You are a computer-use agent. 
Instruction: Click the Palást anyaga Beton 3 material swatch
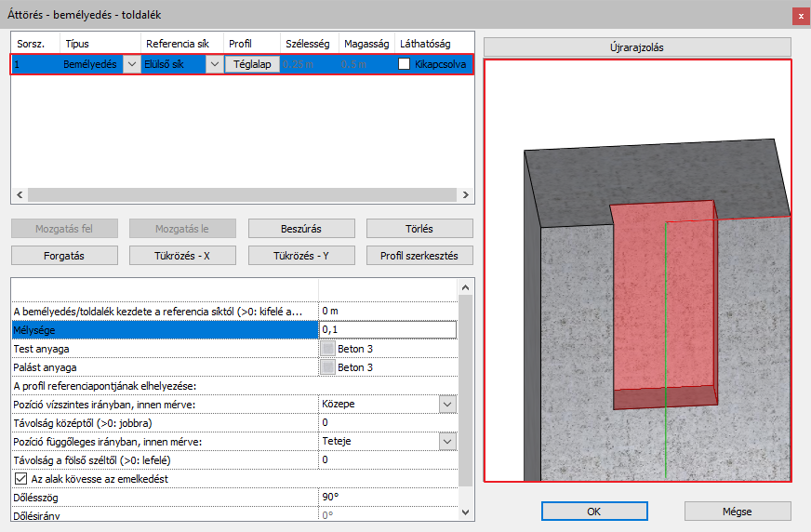(327, 367)
